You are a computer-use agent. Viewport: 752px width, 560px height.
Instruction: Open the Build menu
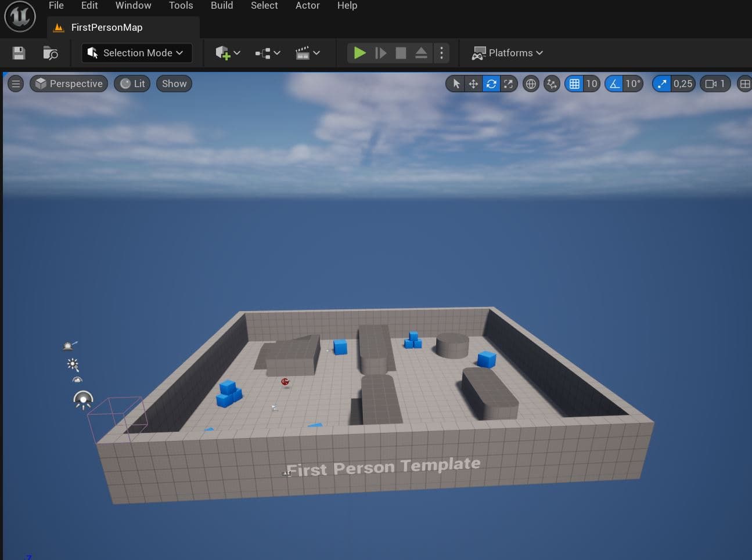(221, 6)
